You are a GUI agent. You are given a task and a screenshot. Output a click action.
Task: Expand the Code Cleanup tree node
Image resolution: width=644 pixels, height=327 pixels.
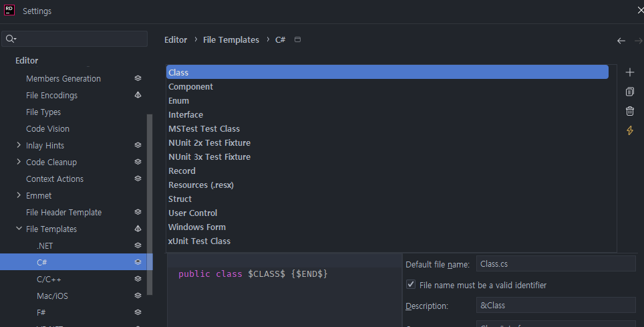[x=19, y=162]
